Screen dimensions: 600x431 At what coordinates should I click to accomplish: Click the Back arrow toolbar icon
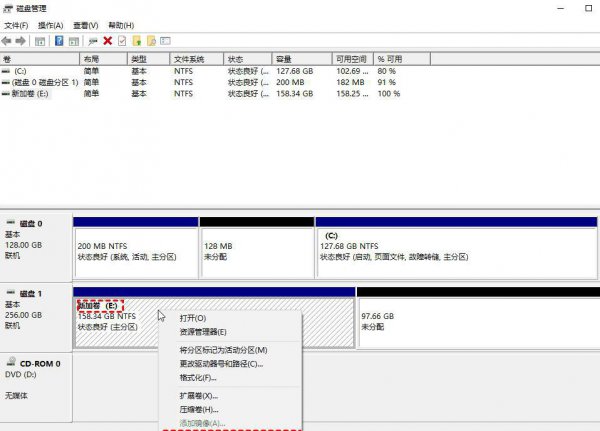(x=7, y=41)
